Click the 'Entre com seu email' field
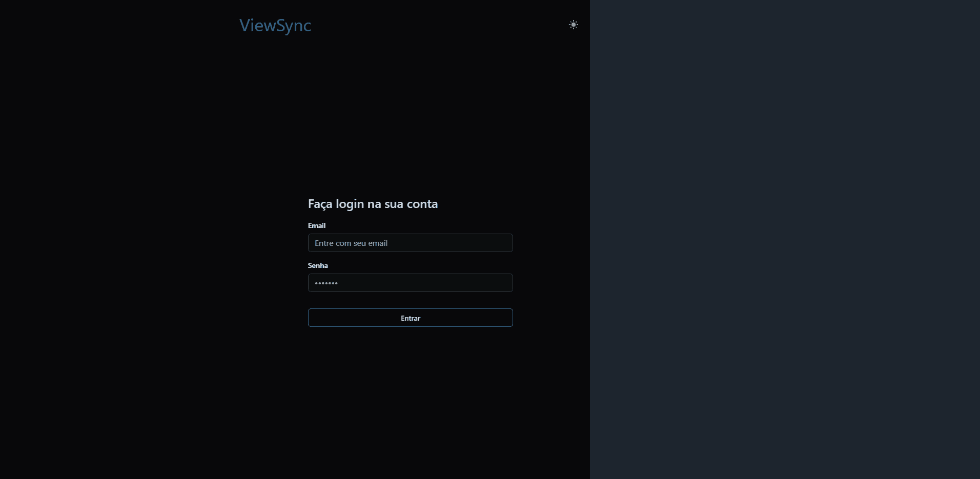 [x=410, y=243]
